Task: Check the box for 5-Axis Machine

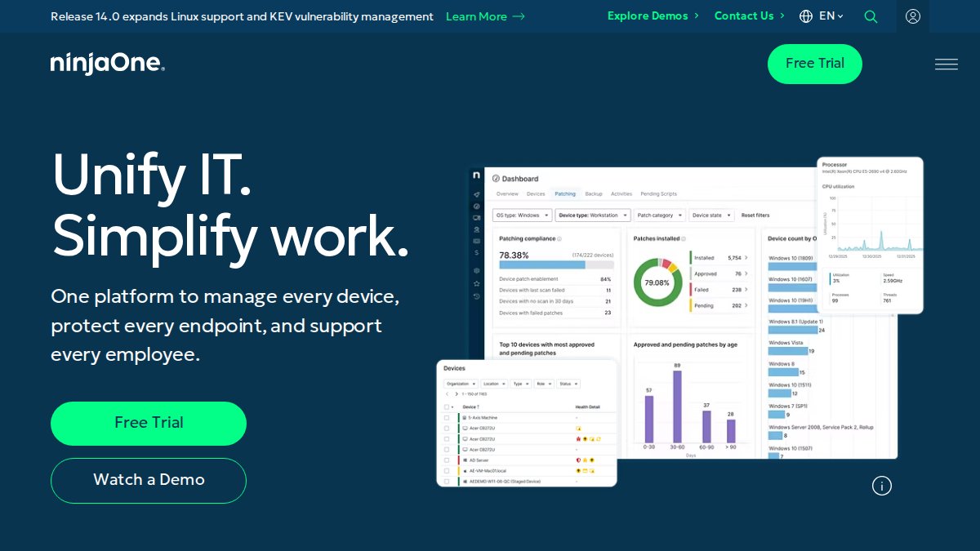Action: click(x=447, y=418)
